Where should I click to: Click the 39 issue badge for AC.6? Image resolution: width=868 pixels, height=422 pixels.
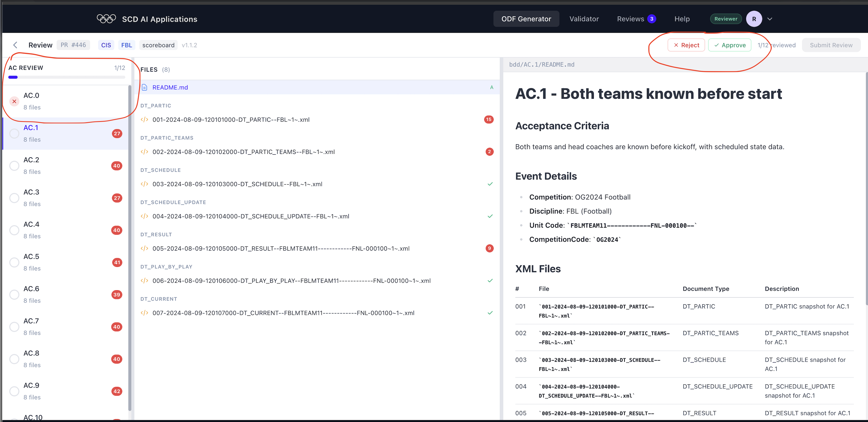click(117, 295)
